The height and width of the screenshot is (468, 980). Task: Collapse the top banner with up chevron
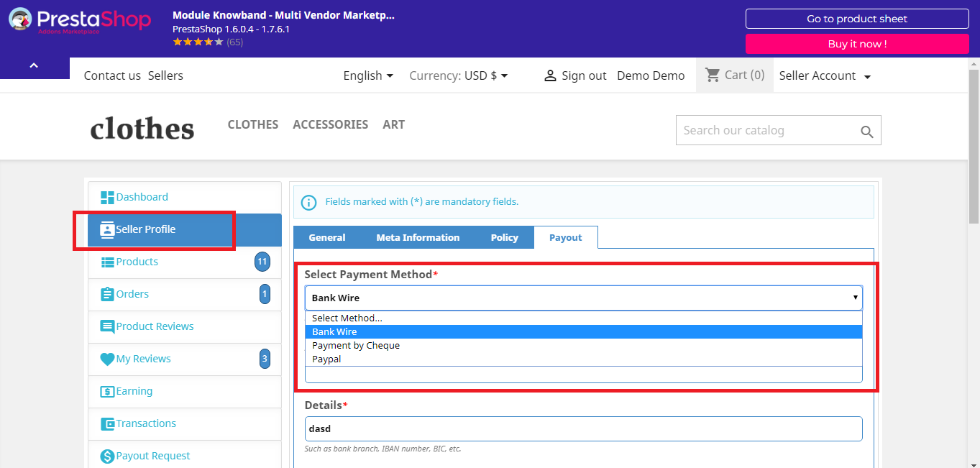coord(34,66)
